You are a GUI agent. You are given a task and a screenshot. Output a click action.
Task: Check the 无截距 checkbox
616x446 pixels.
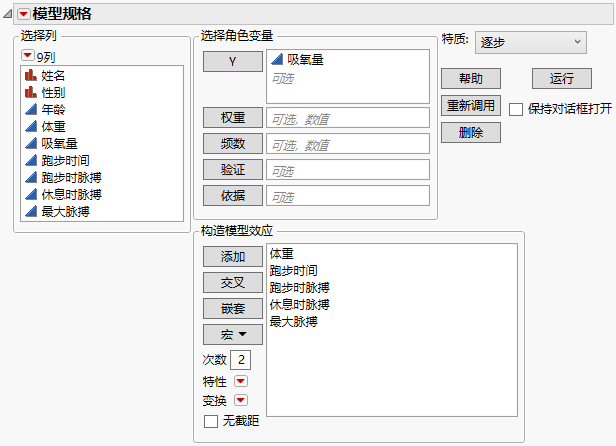(211, 421)
